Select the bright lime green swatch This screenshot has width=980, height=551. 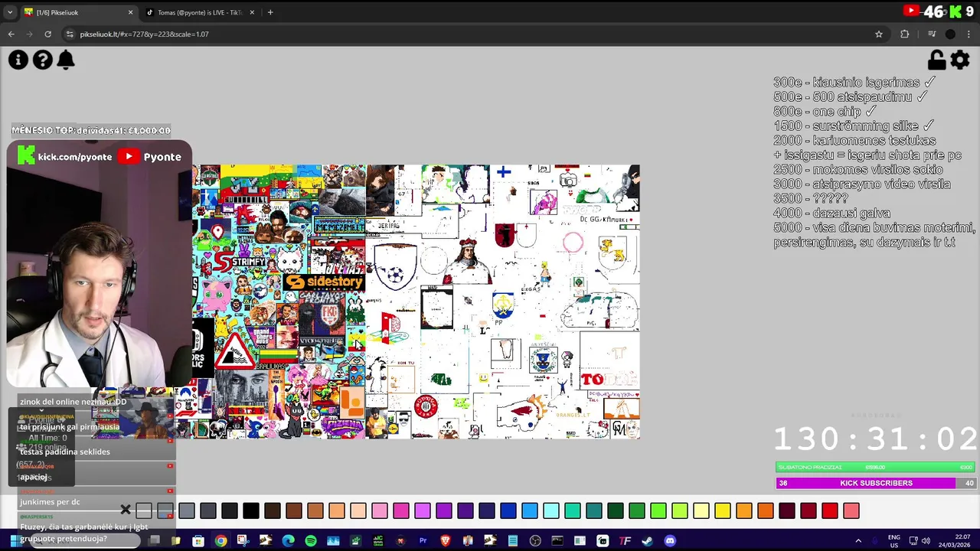pos(658,510)
